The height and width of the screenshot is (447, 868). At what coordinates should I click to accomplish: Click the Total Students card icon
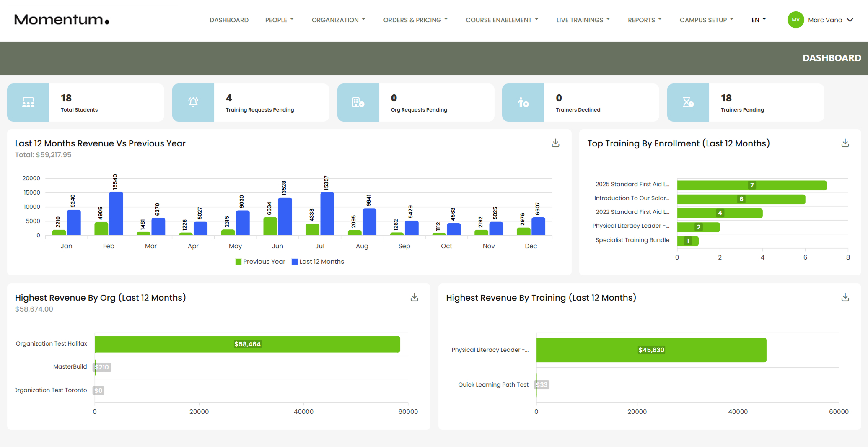(28, 102)
